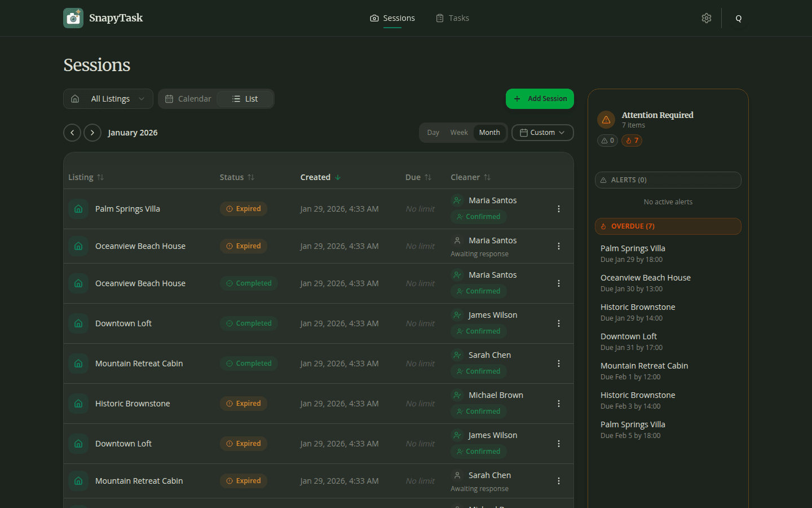Select the Sessions navigation tab
The height and width of the screenshot is (508, 812).
click(x=392, y=17)
